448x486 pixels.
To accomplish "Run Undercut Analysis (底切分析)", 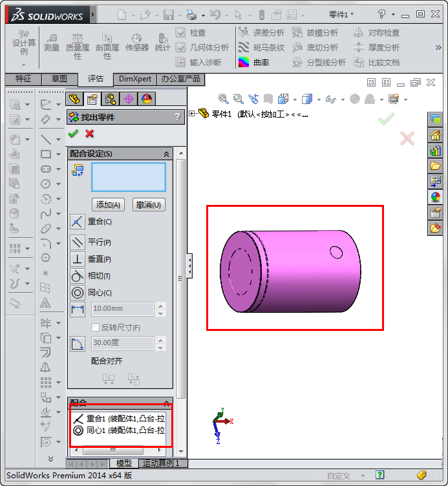I will click(x=315, y=47).
